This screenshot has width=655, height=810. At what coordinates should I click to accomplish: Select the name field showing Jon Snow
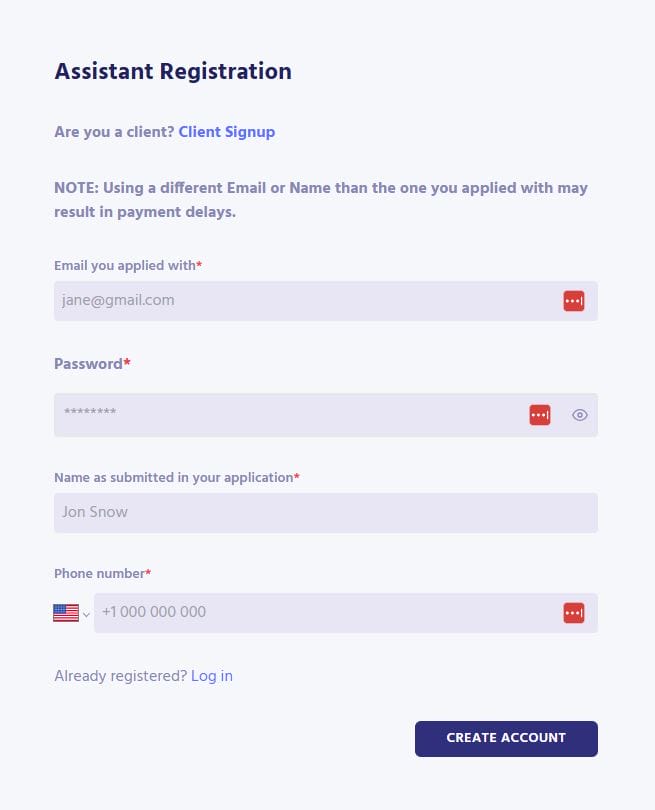tap(325, 513)
